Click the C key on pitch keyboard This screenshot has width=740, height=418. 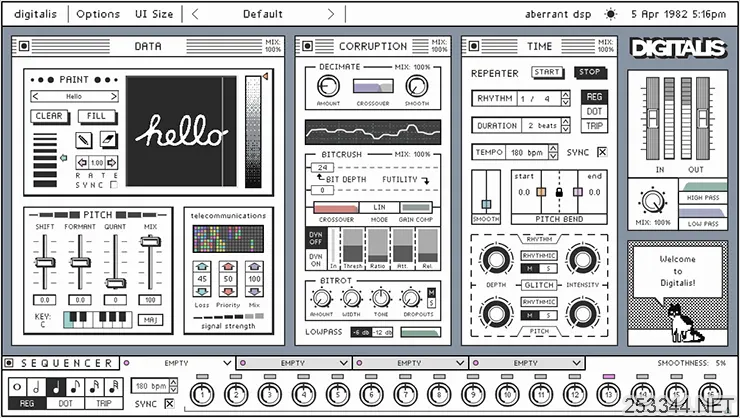(x=69, y=321)
